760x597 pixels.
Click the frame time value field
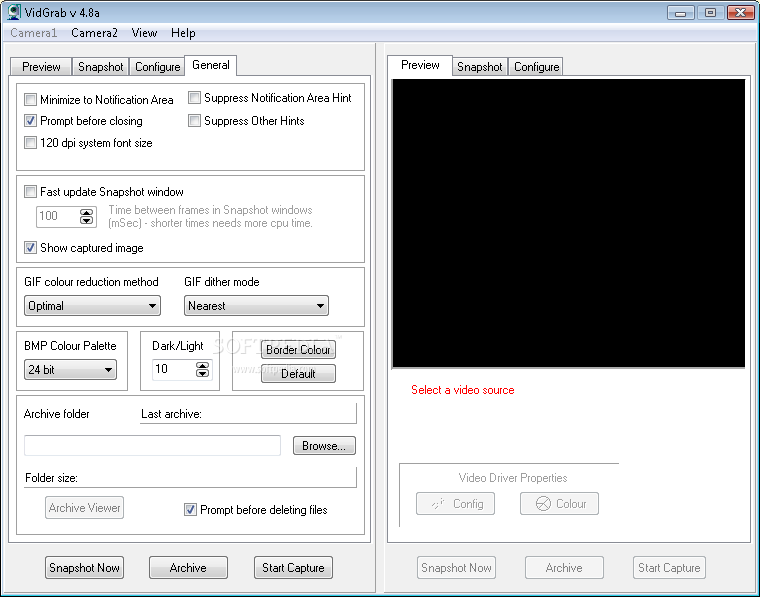(58, 216)
